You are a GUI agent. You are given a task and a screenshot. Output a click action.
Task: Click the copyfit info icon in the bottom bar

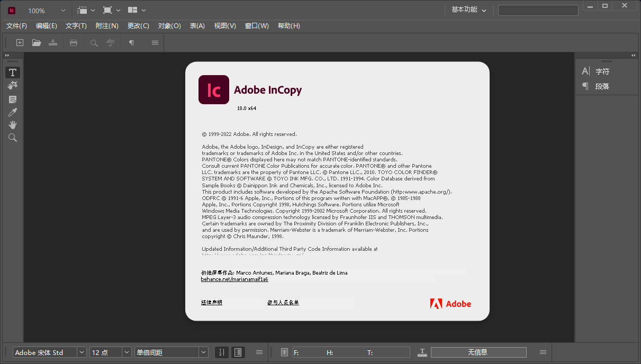pyautogui.click(x=284, y=352)
